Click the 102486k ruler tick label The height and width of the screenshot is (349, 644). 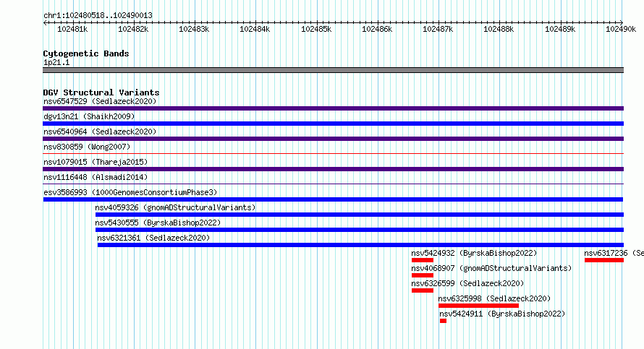point(377,29)
